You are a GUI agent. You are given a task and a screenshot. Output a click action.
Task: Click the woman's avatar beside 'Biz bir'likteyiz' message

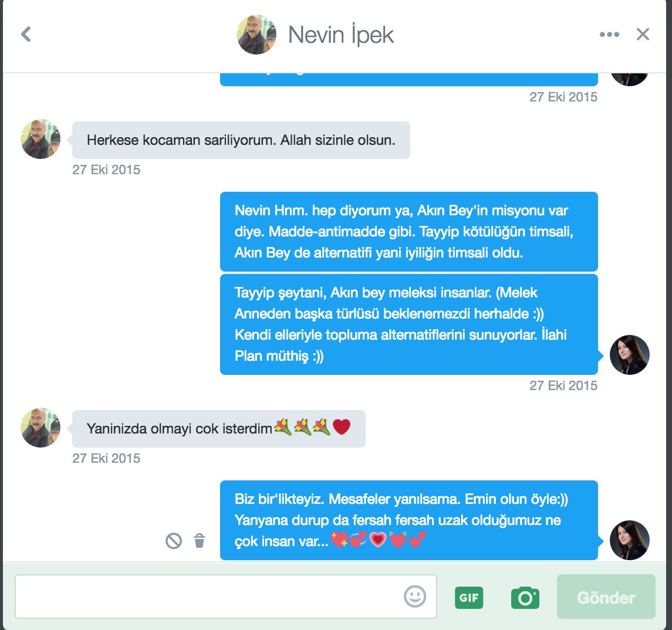click(x=629, y=540)
